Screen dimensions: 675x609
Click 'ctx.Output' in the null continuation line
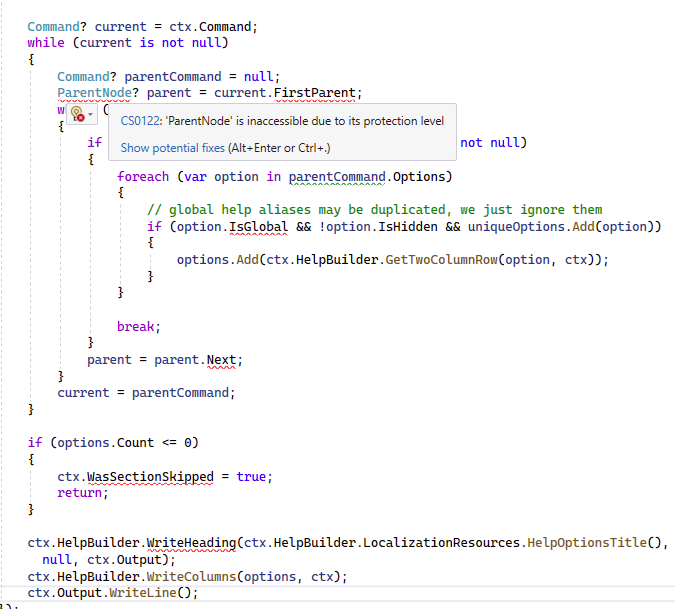pos(124,560)
